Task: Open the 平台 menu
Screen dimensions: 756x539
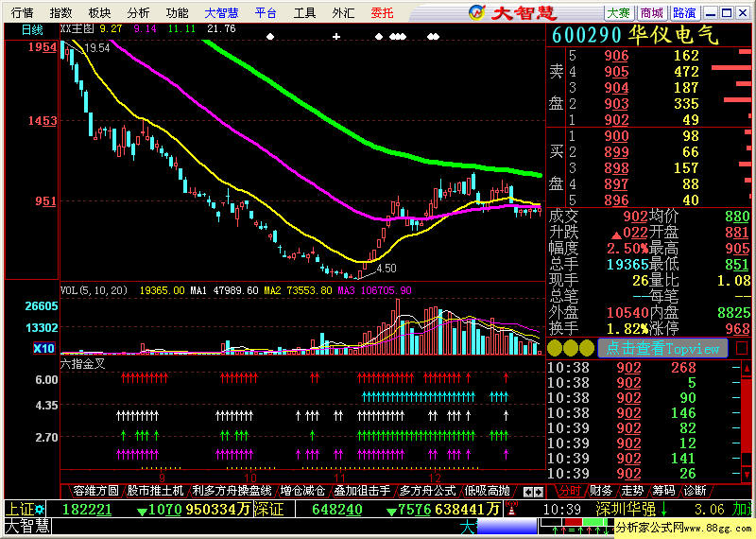Action: tap(266, 13)
